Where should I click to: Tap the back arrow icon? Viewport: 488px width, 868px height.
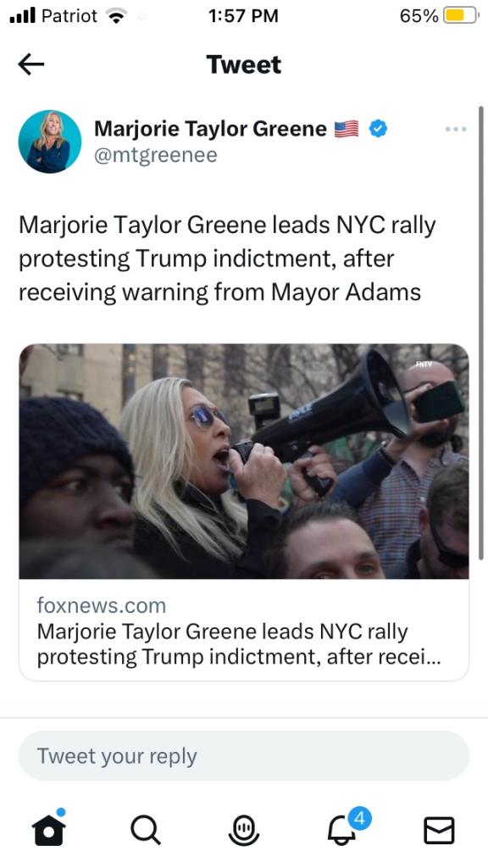tap(31, 64)
